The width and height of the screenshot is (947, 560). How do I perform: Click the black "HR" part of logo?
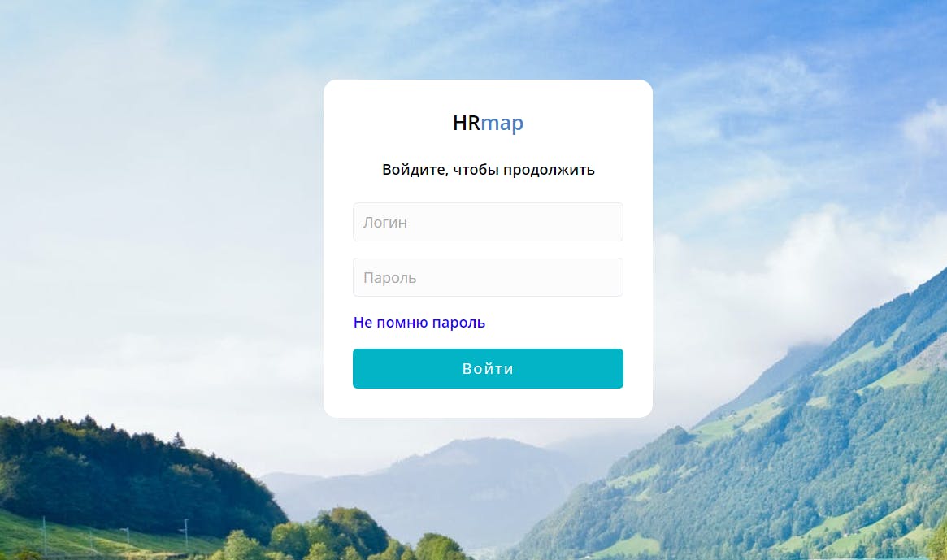click(x=467, y=123)
